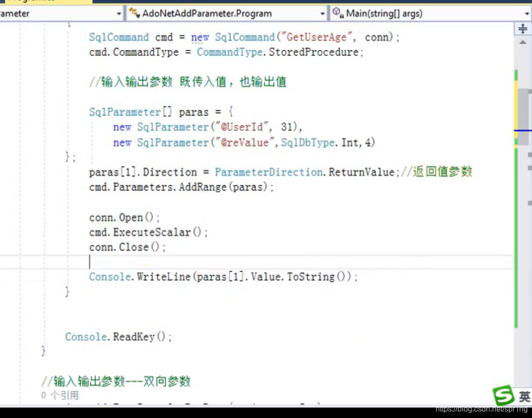Image resolution: width=532 pixels, height=418 pixels.
Task: Click the '@reValue' parameter string
Action: click(245, 142)
